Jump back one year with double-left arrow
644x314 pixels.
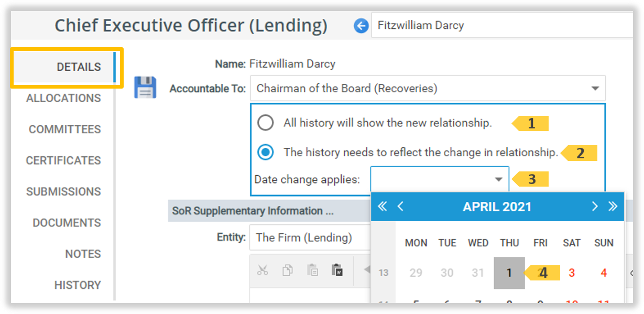coord(383,207)
